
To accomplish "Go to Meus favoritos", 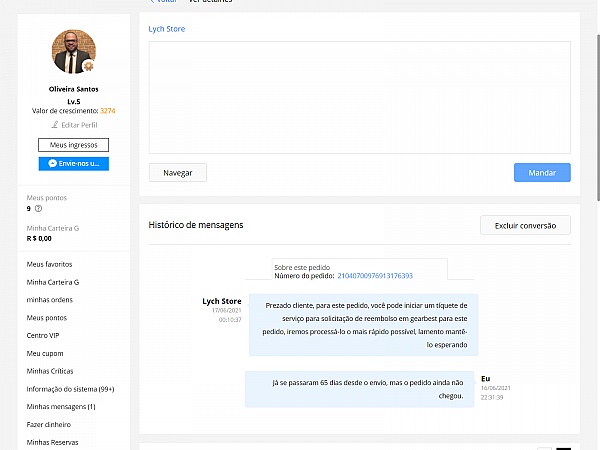I will coord(50,265).
